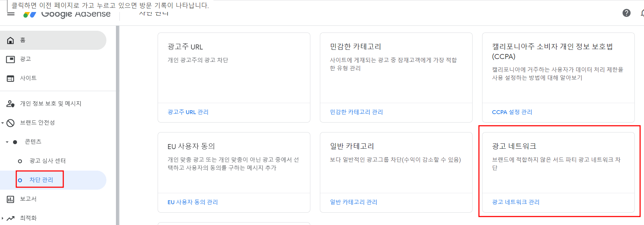644x225 pixels.
Task: Toggle the navigation drawer with hamburger icon
Action: click(11, 13)
